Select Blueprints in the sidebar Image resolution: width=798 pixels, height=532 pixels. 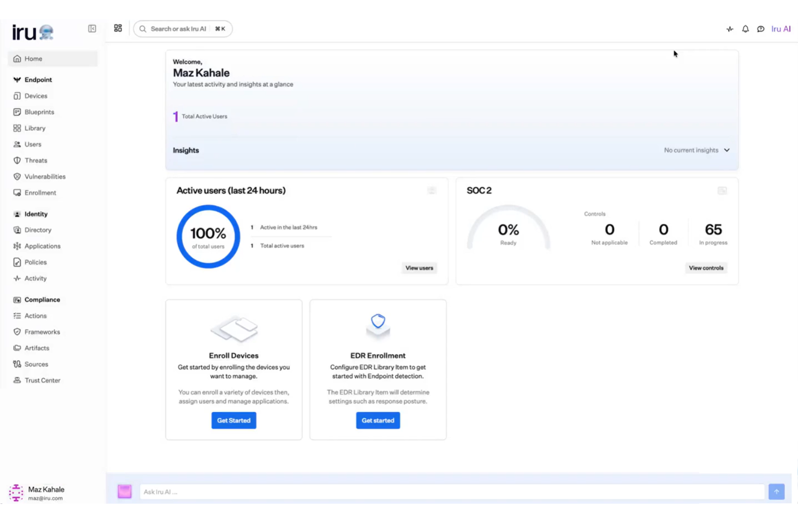pyautogui.click(x=39, y=112)
